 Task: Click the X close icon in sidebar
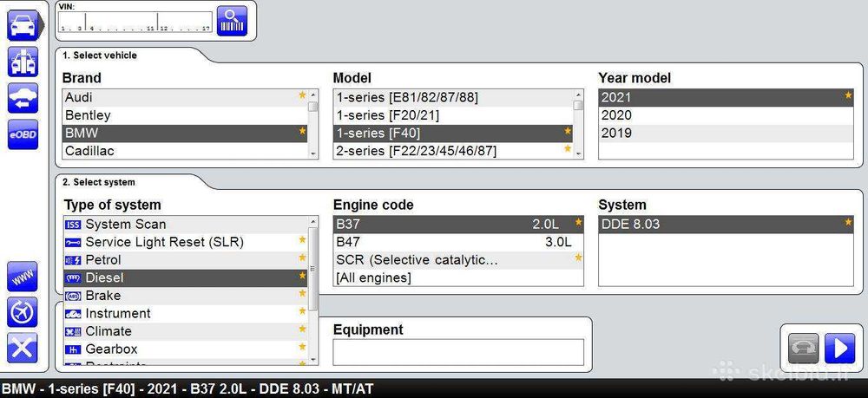(x=23, y=349)
